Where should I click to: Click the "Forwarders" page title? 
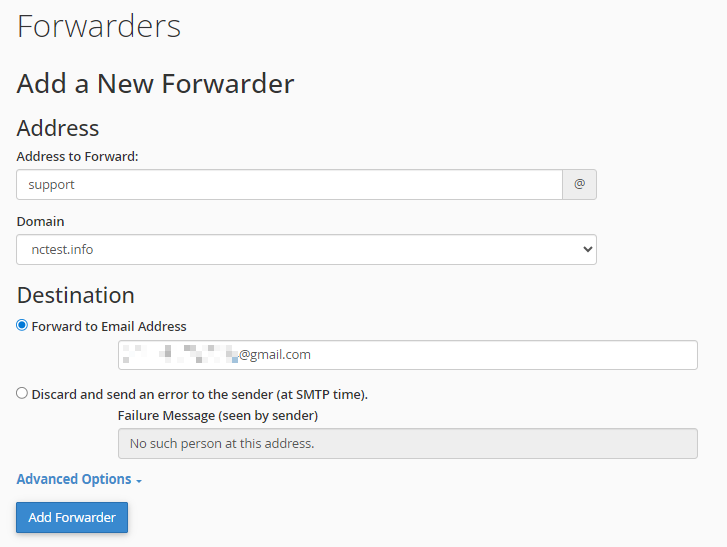99,26
